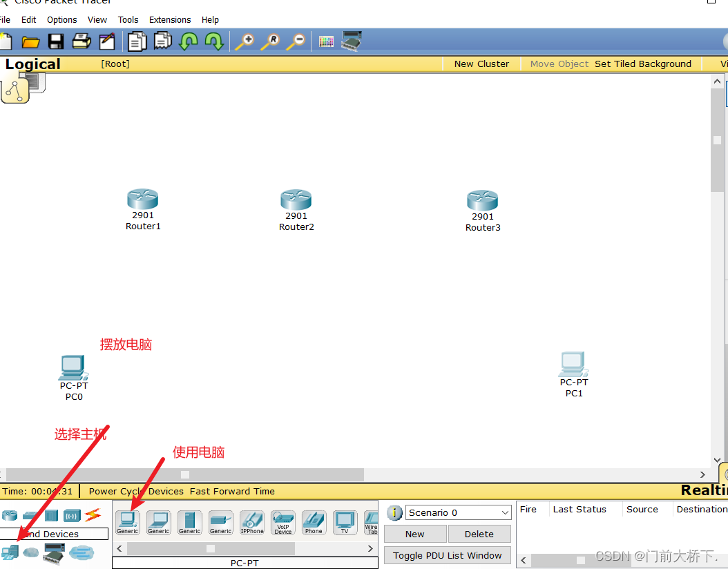Choose the WAN Emulation cloud category
Screen dimensions: 728x569
[30, 552]
